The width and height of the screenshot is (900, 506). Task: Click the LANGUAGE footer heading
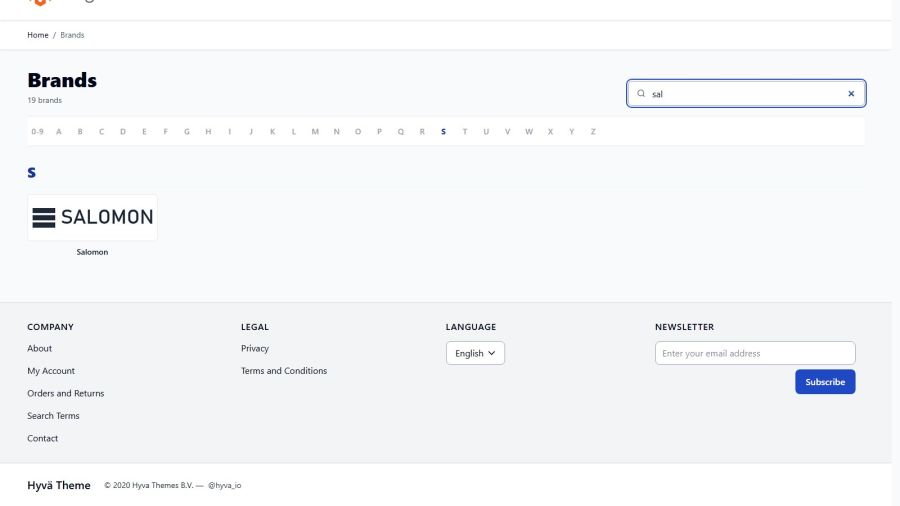(471, 327)
